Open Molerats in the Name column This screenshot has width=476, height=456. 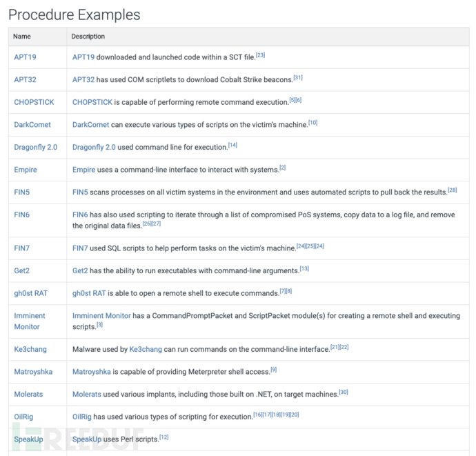28,394
